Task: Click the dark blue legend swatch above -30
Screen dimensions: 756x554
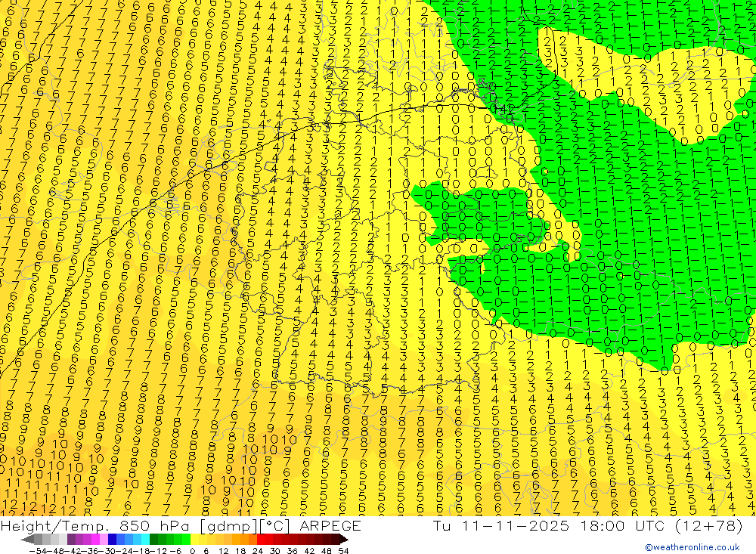Action: 112,539
